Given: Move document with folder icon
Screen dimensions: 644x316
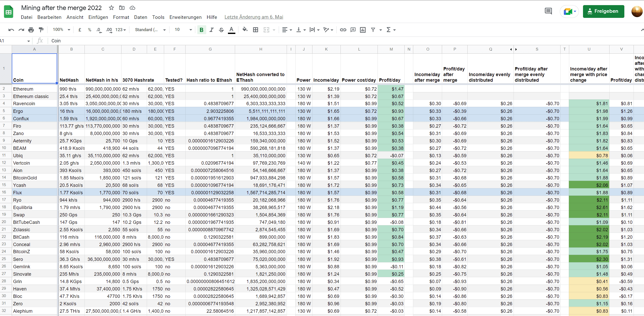Looking at the screenshot, I should pos(122,8).
